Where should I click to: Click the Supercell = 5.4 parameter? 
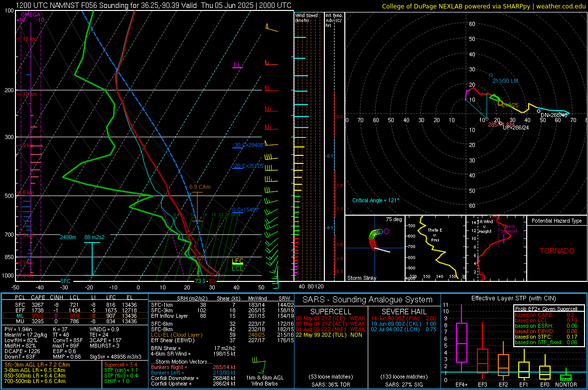click(121, 365)
